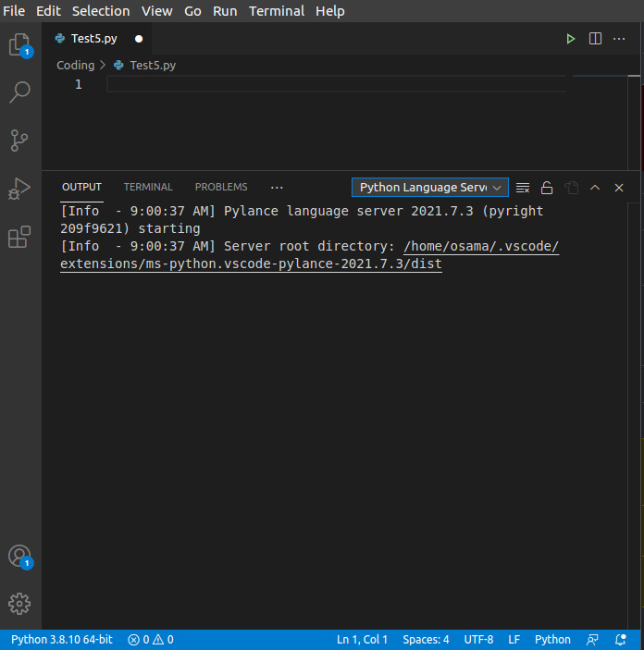Switch to the TERMINAL tab

(x=148, y=187)
